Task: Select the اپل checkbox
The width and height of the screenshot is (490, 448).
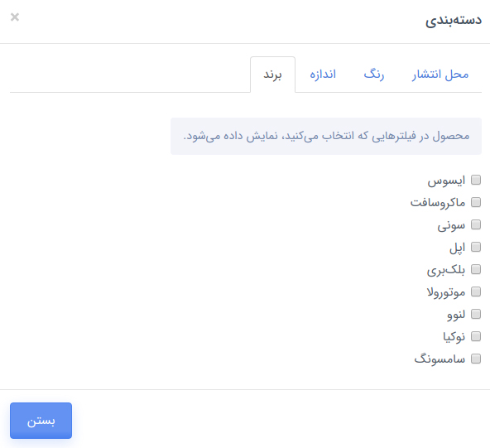Action: (476, 247)
